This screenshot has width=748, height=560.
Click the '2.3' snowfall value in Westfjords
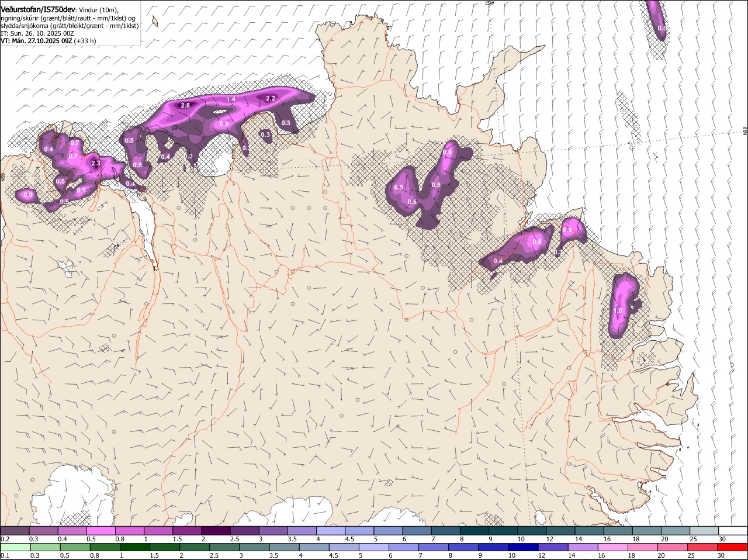[96, 163]
